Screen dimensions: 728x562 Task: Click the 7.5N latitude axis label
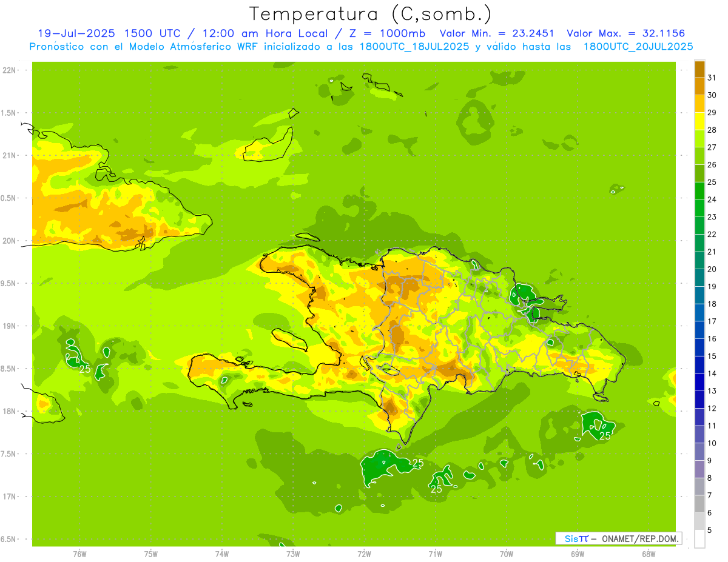tap(8, 454)
